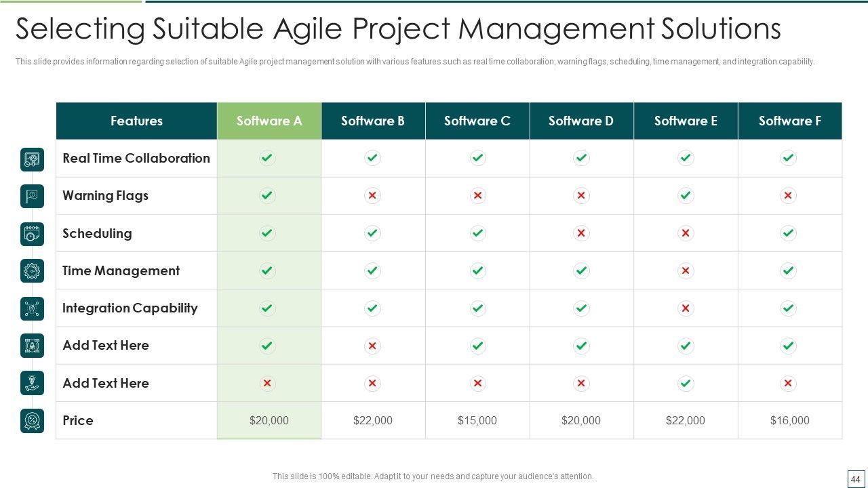Viewport: 868px width, 488px height.
Task: Click the $15,000 price for Software C
Action: pyautogui.click(x=477, y=420)
